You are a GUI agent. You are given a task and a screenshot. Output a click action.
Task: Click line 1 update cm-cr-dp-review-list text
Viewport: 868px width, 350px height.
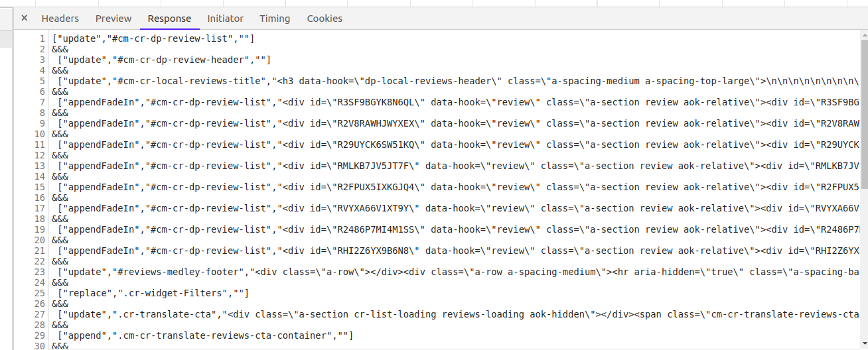pos(153,38)
